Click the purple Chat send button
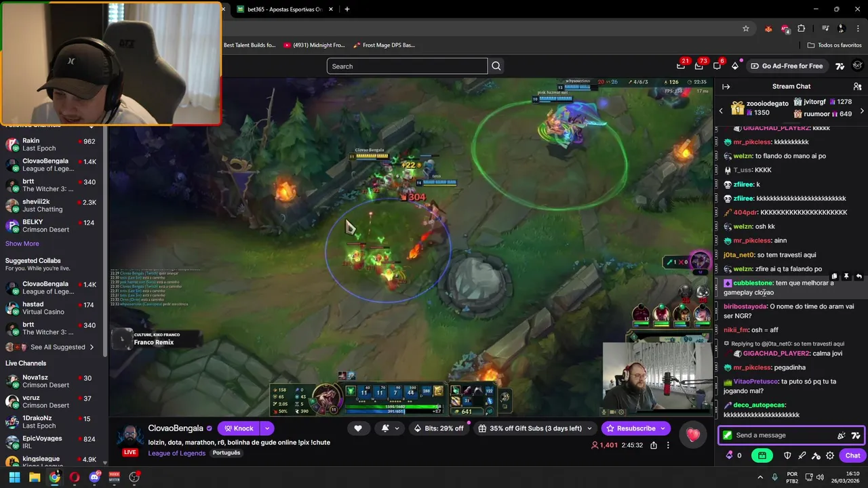This screenshot has width=868, height=488. point(852,455)
